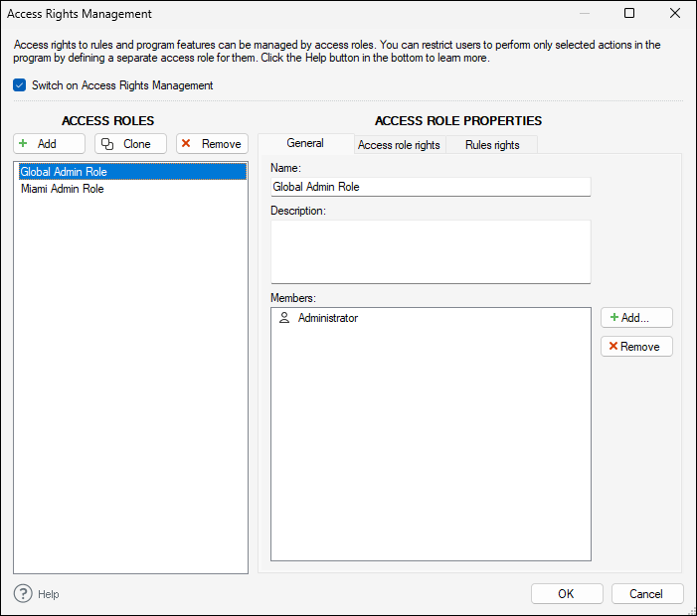Remove the selected access role
This screenshot has width=697, height=616.
[212, 144]
